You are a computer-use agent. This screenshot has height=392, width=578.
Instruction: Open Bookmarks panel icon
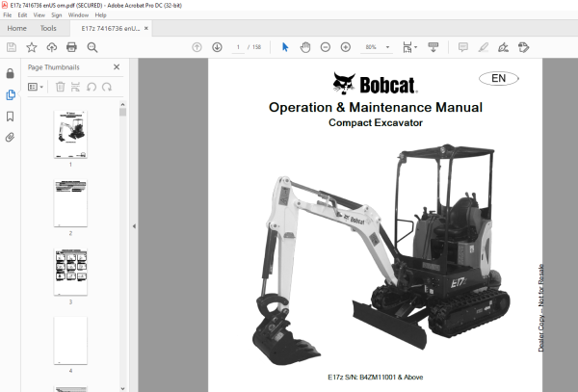pyautogui.click(x=11, y=117)
